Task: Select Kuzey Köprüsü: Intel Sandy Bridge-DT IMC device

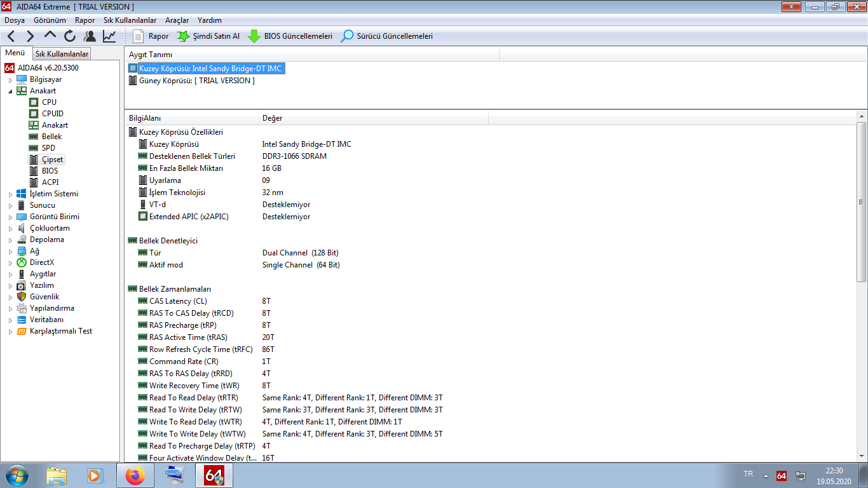Action: click(x=206, y=68)
